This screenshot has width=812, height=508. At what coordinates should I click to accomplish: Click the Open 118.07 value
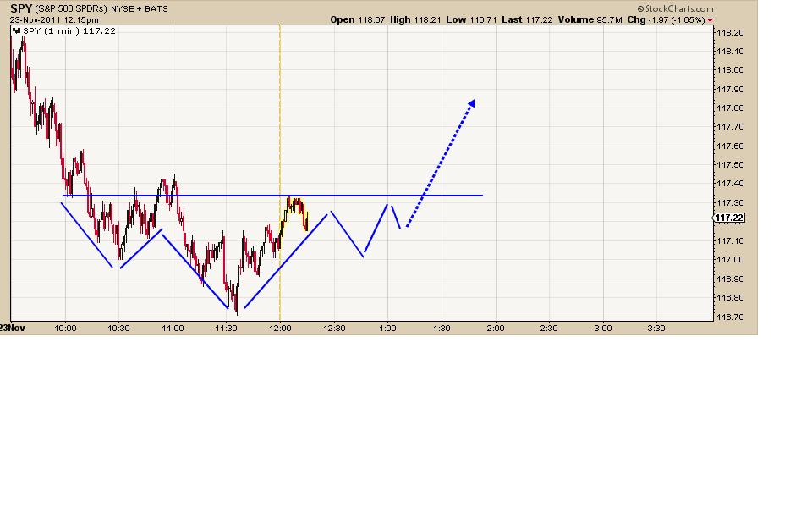click(x=358, y=19)
